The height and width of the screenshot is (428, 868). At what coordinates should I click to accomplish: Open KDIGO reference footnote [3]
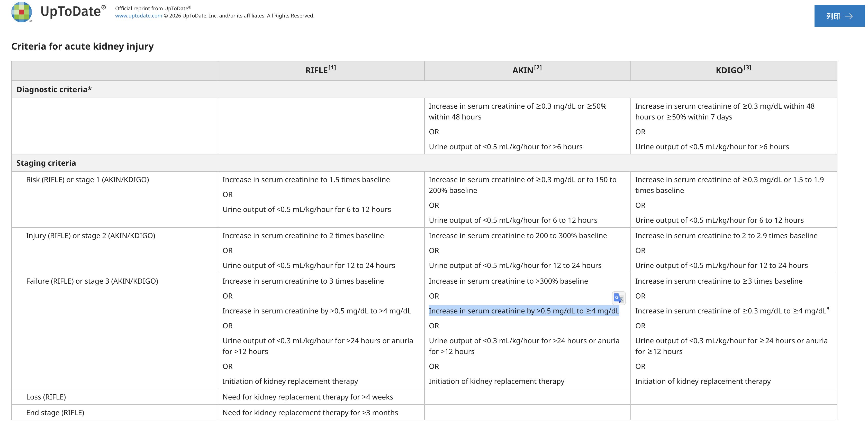tap(747, 67)
